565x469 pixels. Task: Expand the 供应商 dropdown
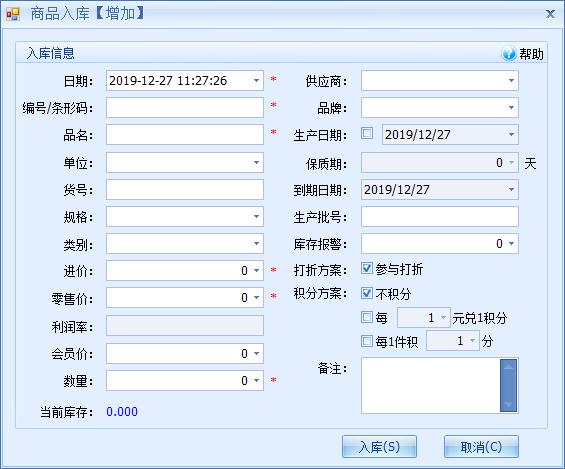pos(511,80)
